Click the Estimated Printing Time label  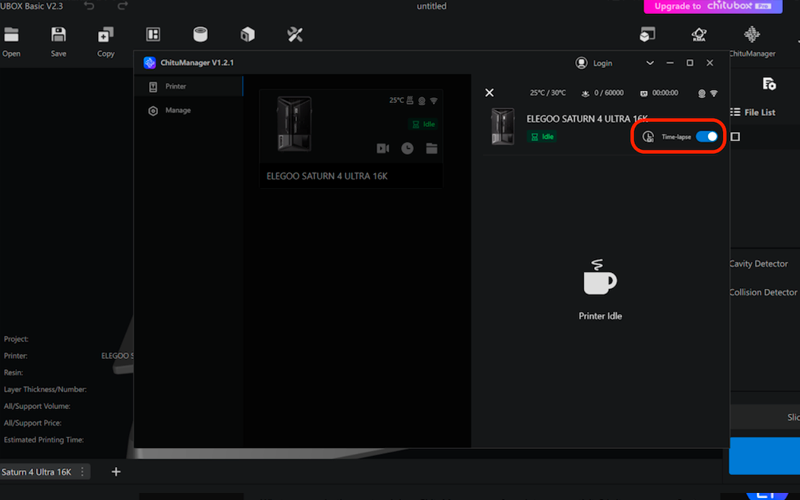click(x=43, y=440)
